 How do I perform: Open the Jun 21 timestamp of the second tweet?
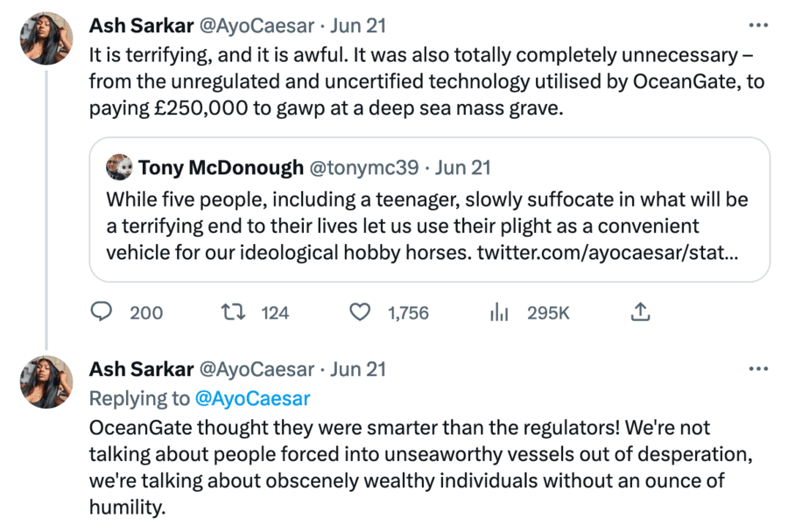(x=357, y=370)
